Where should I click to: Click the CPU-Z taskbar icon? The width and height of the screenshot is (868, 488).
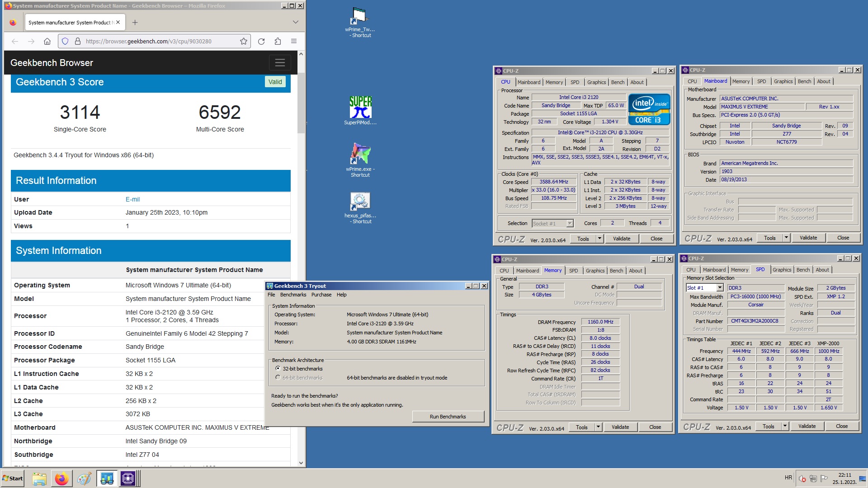coord(128,479)
